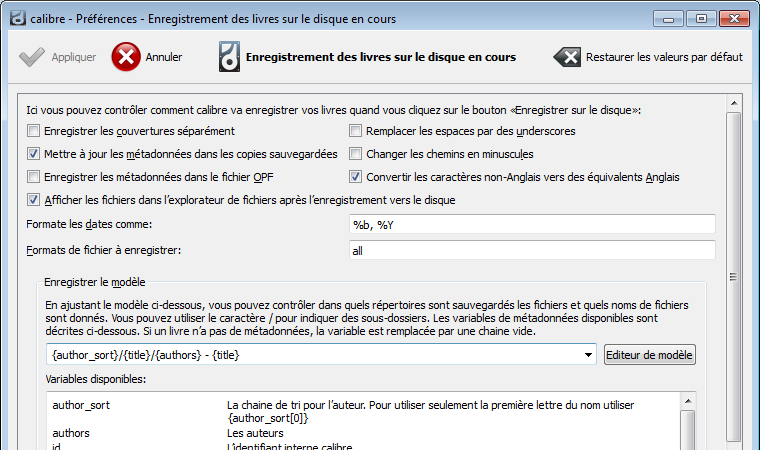Minimize the calibre preferences window
This screenshot has width=760, height=450.
pos(668,19)
